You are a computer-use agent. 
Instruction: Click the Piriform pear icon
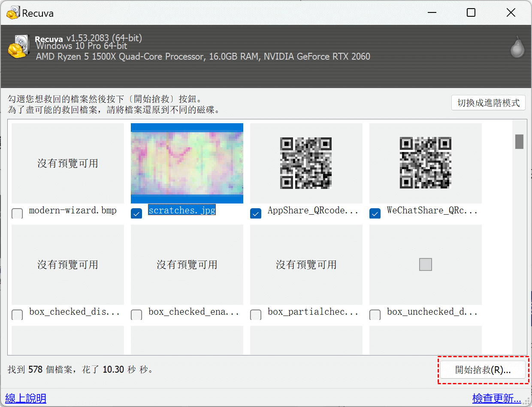tap(517, 46)
